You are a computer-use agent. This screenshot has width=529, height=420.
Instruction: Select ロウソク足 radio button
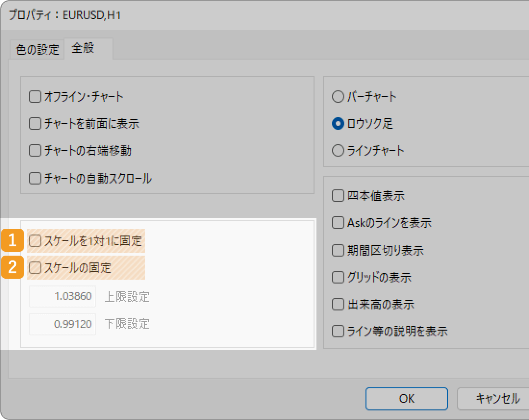338,124
